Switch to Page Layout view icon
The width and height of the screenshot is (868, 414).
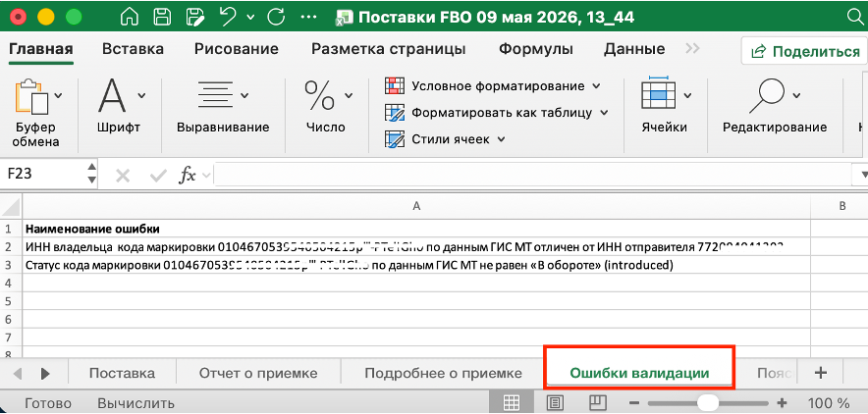(555, 402)
